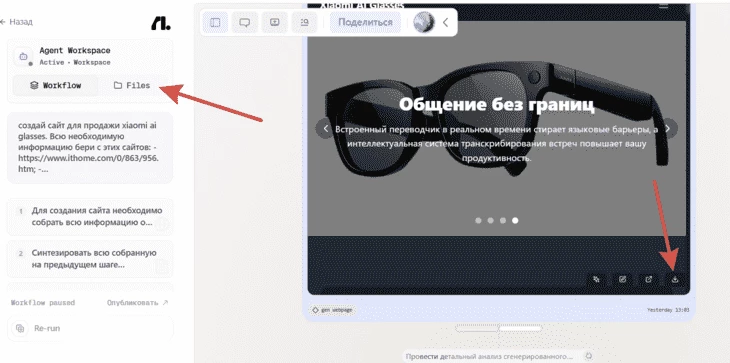Screen dimensions: 730x363
Task: Toggle the sidebar panel layout icon
Action: (x=215, y=22)
